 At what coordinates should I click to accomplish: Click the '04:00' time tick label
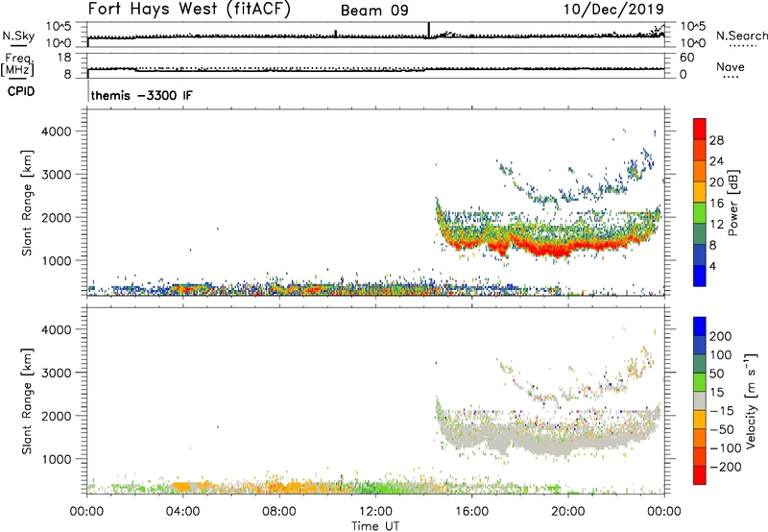pyautogui.click(x=182, y=512)
